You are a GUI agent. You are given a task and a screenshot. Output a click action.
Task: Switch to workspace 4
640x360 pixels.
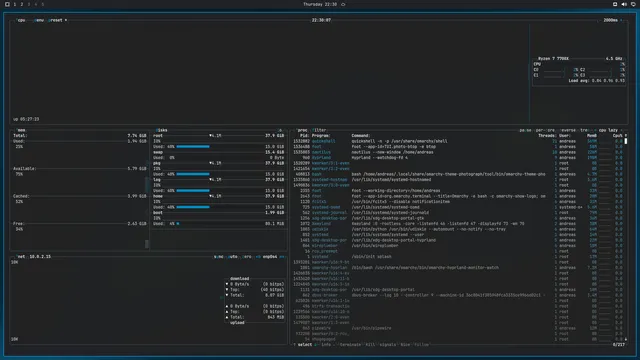(x=36, y=4)
